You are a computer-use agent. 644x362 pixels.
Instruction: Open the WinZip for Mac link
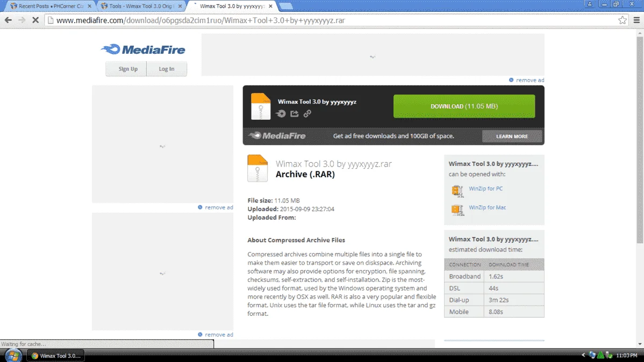click(487, 208)
